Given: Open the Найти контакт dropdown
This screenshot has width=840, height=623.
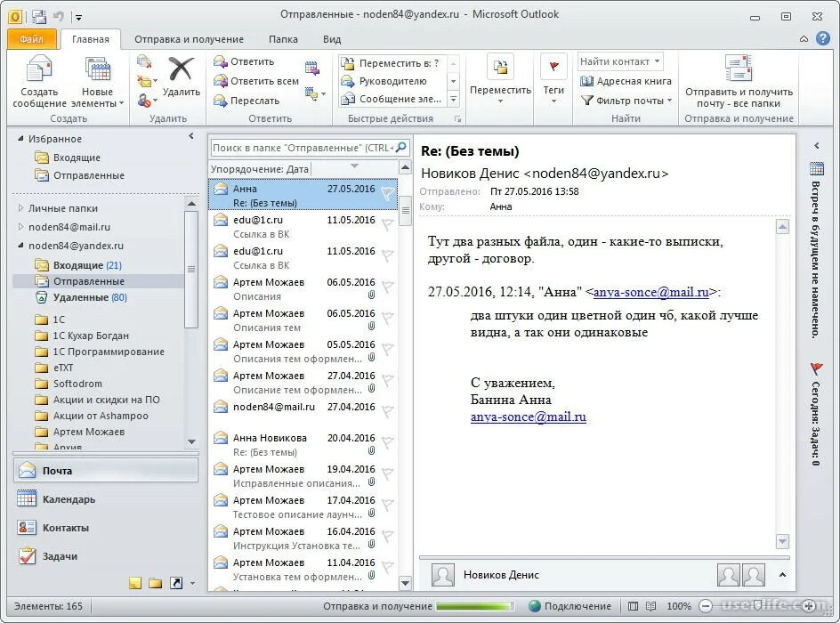Looking at the screenshot, I should pyautogui.click(x=657, y=61).
